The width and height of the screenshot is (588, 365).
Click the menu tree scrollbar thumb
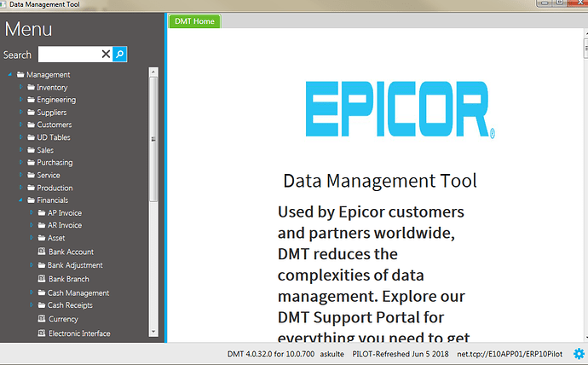click(x=153, y=139)
